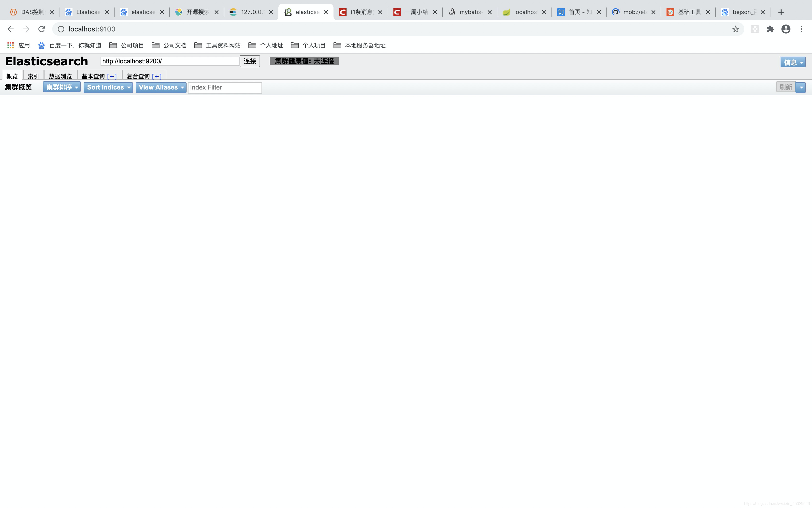812x508 pixels.
Task: Open the 工具资料网站 bookmark folder
Action: point(217,45)
